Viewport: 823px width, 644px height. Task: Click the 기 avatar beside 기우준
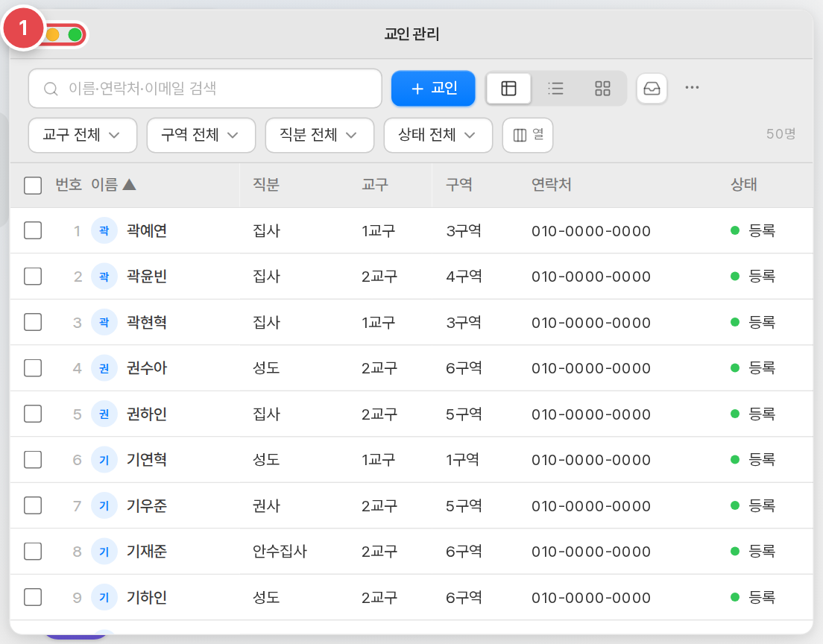(104, 506)
